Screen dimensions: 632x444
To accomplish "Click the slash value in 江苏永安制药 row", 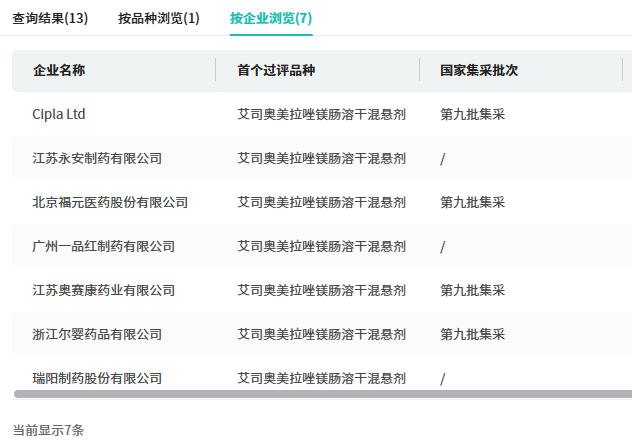I will coord(443,159).
